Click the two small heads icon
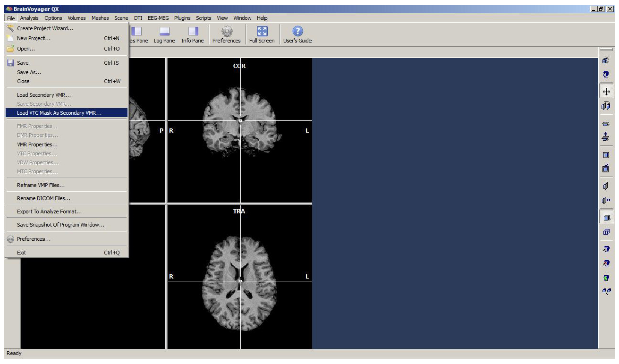This screenshot has width=619, height=364. pyautogui.click(x=606, y=290)
